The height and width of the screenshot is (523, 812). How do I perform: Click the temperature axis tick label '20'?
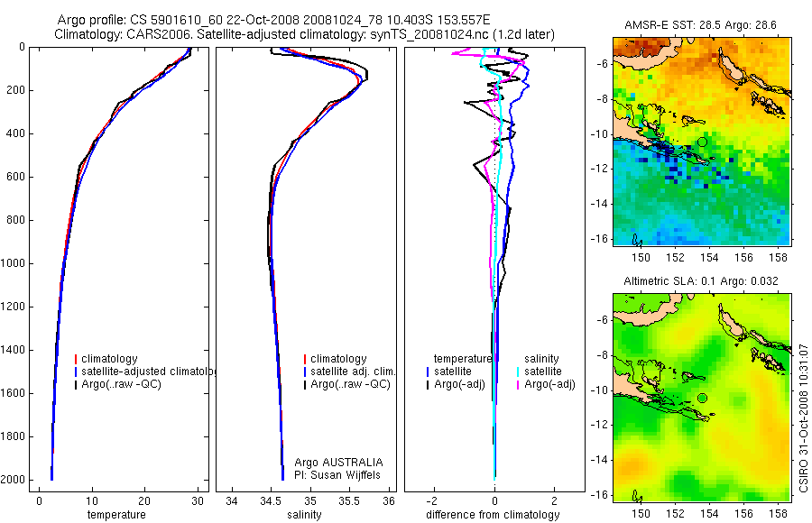tap(144, 501)
